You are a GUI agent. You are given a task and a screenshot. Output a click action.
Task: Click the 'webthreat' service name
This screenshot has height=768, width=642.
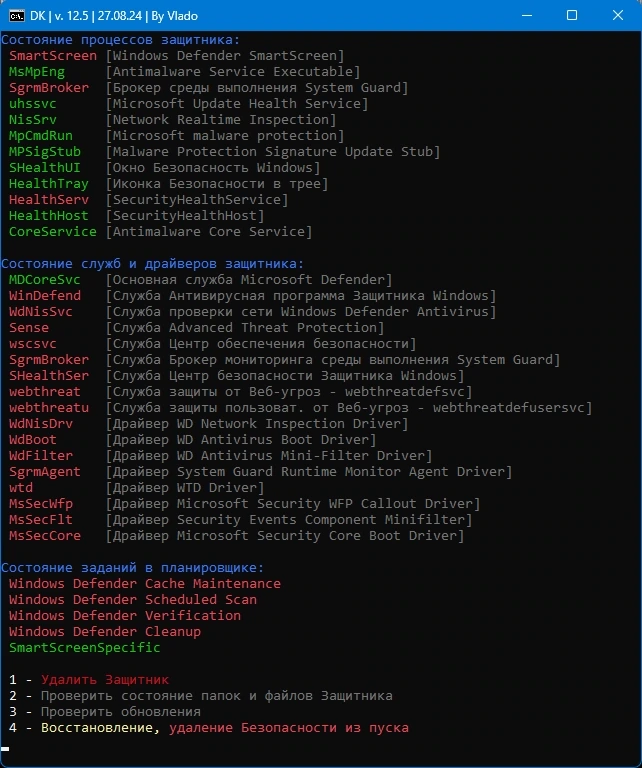(45, 392)
